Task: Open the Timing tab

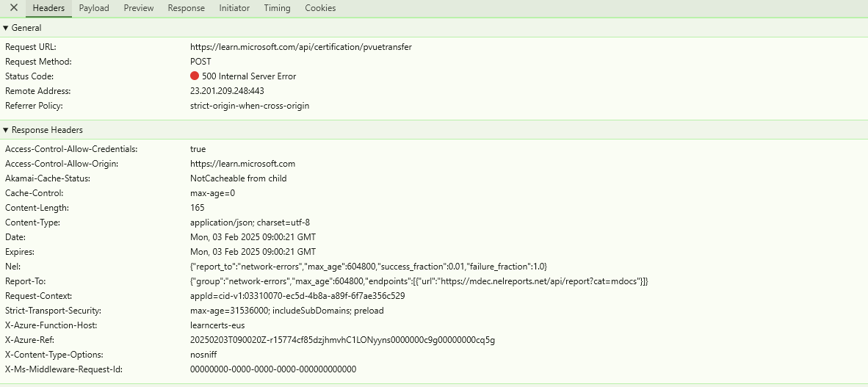Action: [x=277, y=8]
